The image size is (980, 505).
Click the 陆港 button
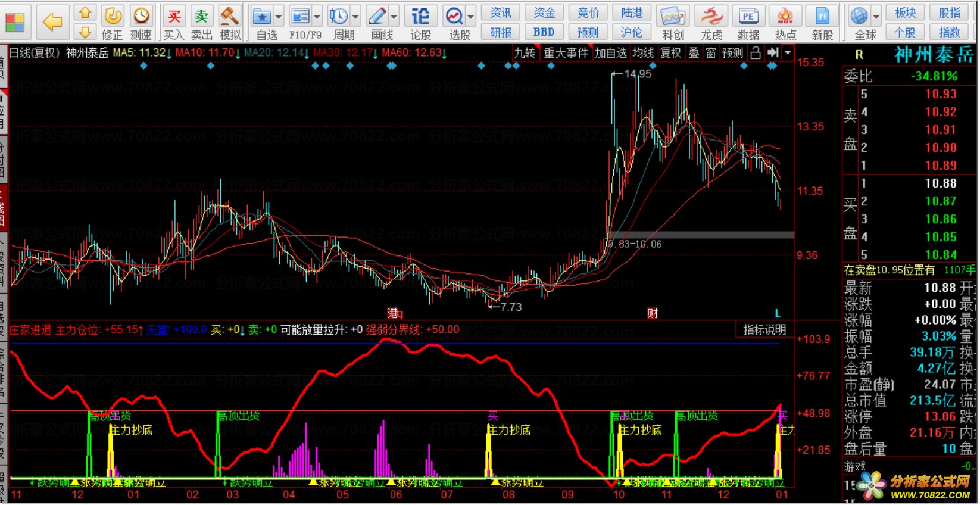tap(632, 13)
